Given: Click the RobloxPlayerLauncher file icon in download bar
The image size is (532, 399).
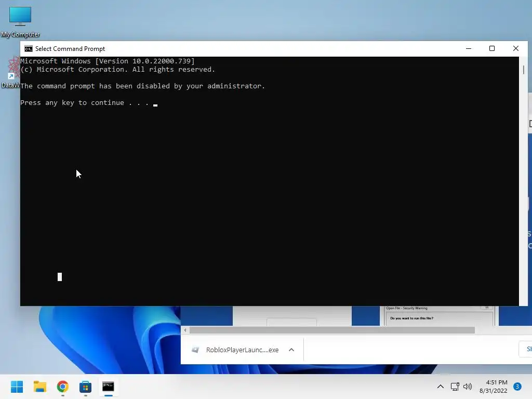Looking at the screenshot, I should [x=195, y=350].
